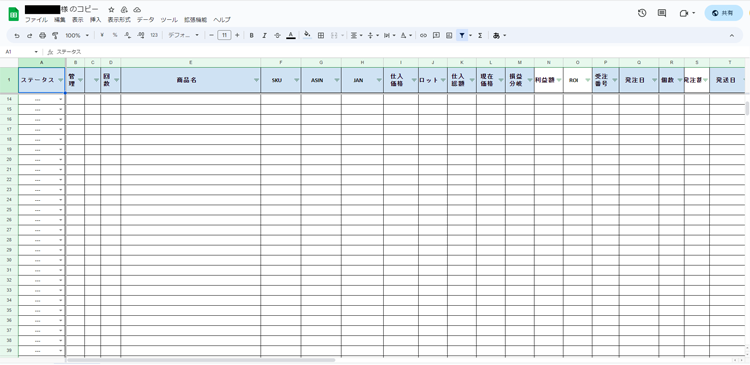Toggle italic formatting
Image resolution: width=750 pixels, height=365 pixels.
(264, 35)
